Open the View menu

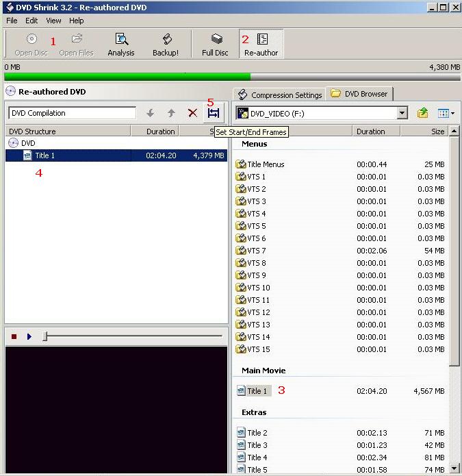[53, 21]
